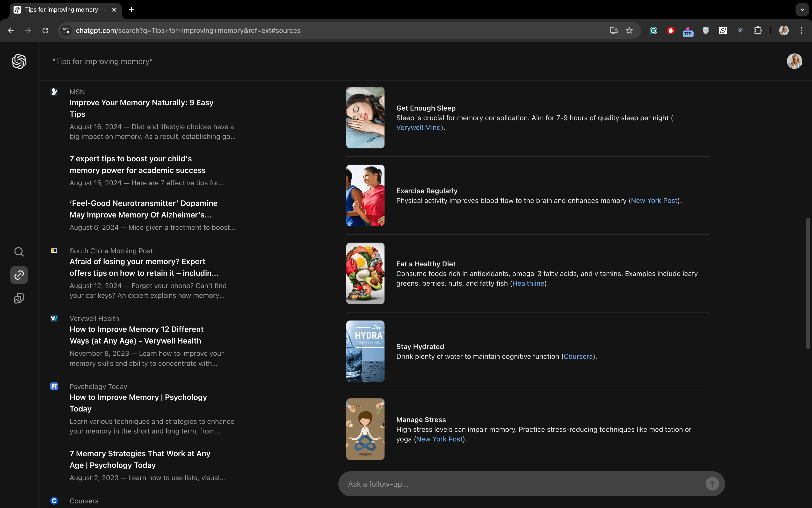
Task: Click the South China Morning Post favicon
Action: pos(54,251)
